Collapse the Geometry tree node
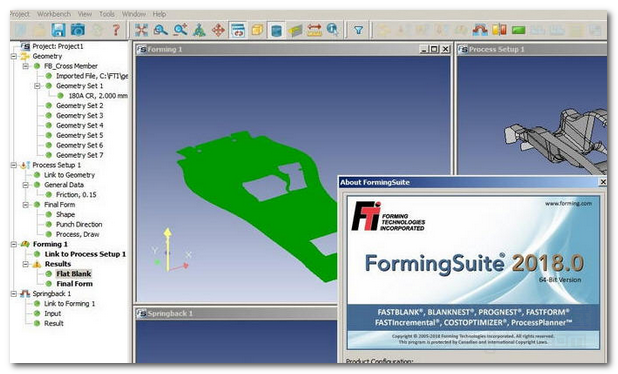Image resolution: width=618 pixels, height=374 pixels. pos(13,56)
